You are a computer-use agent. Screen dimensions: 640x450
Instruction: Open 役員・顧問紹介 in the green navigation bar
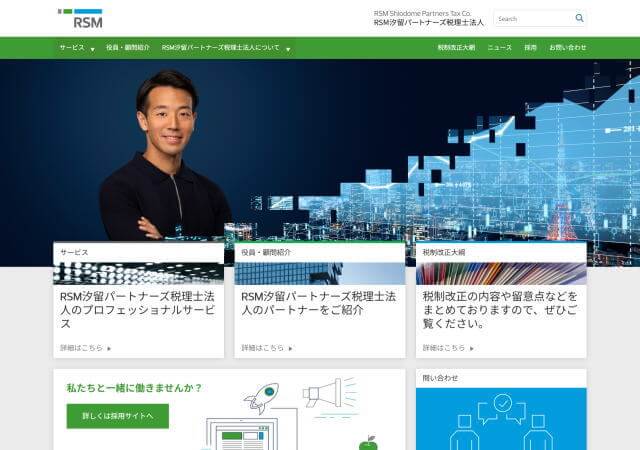click(128, 47)
